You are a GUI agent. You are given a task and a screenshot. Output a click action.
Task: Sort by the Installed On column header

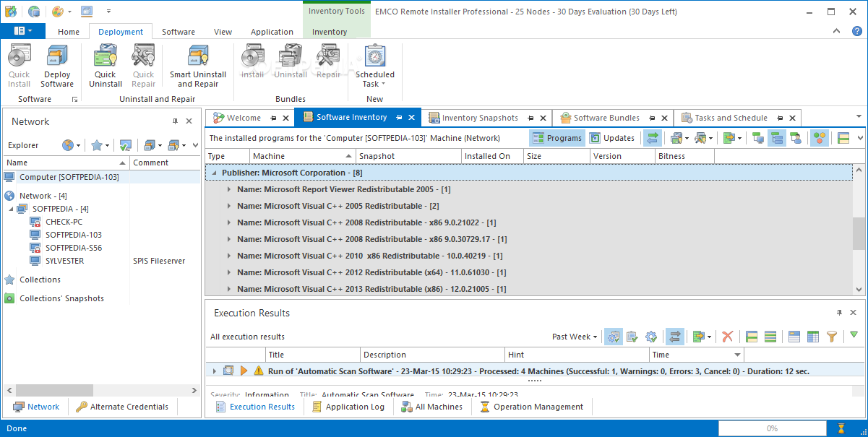[492, 156]
